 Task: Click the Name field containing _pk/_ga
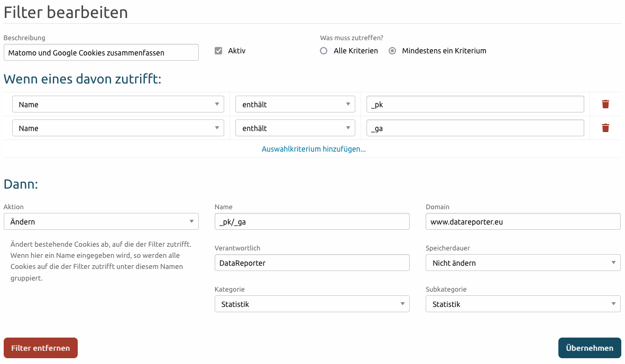click(x=312, y=221)
